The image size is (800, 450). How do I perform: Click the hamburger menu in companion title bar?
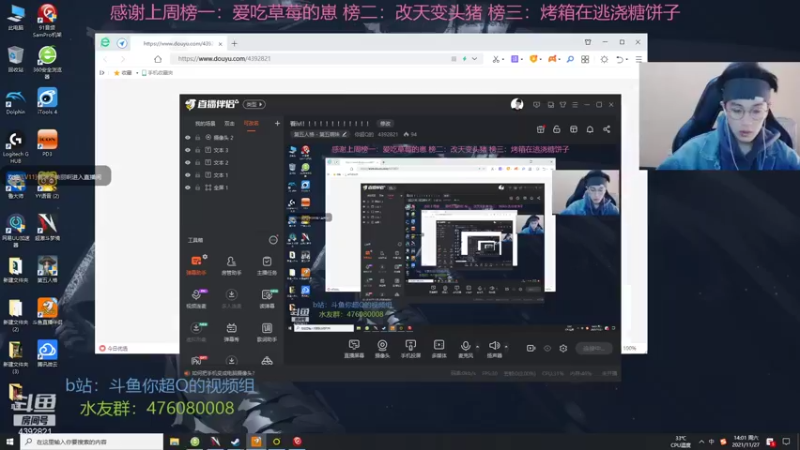pos(575,105)
